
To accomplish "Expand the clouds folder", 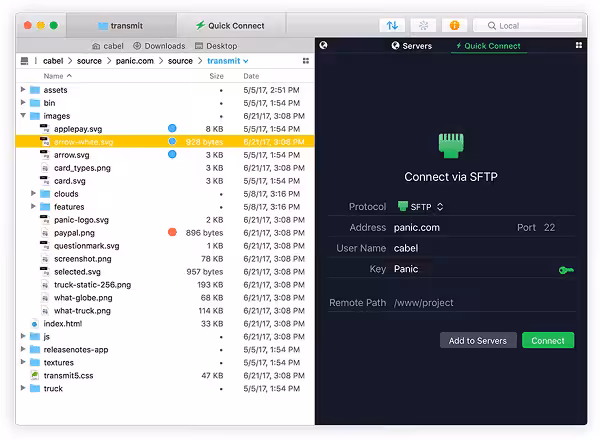I will 33,194.
